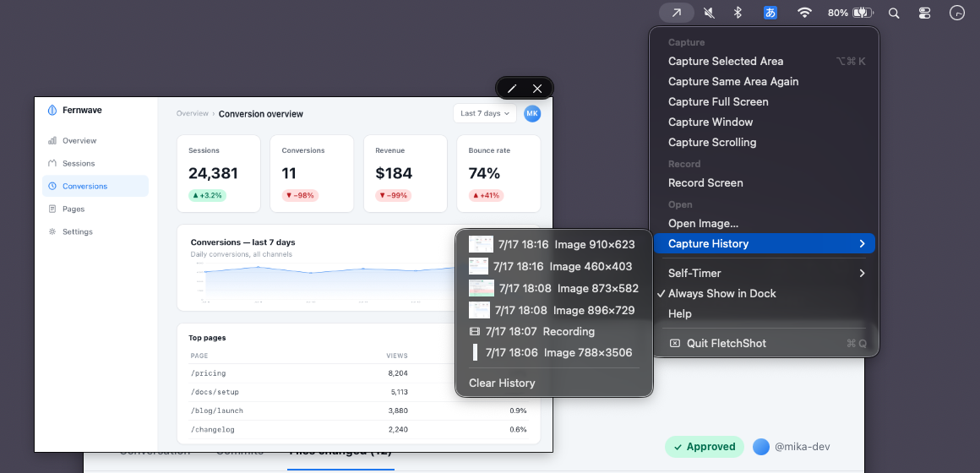Open thumbnail of Image 788×3506 capture
This screenshot has width=980, height=473.
point(475,352)
